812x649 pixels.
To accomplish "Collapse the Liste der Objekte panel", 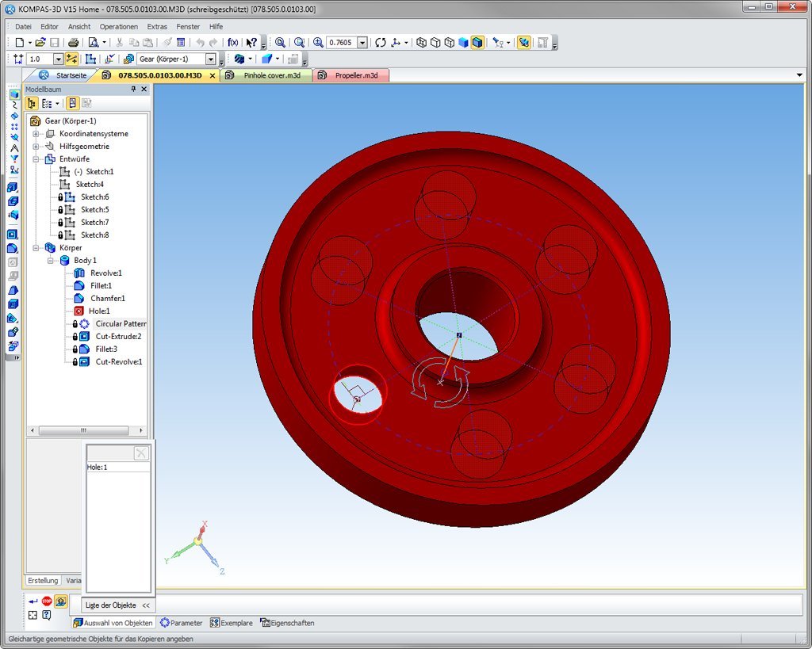I will tap(146, 605).
